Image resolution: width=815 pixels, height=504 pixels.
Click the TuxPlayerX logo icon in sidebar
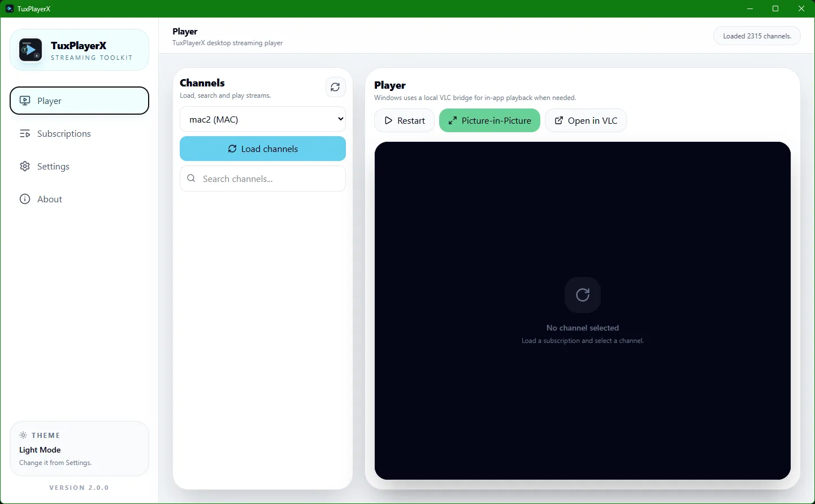tap(31, 50)
